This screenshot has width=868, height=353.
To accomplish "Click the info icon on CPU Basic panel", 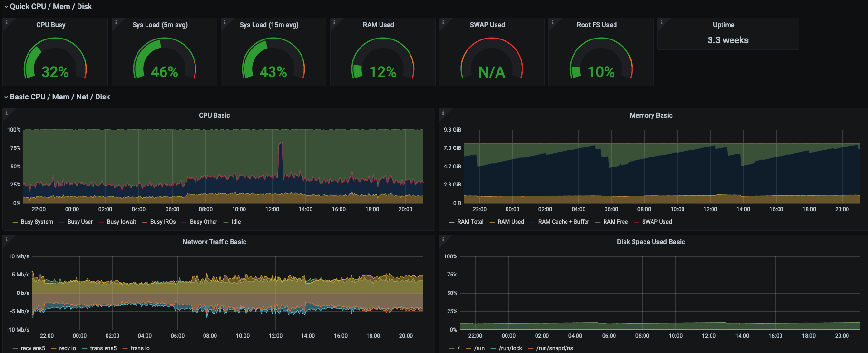I will pos(6,112).
